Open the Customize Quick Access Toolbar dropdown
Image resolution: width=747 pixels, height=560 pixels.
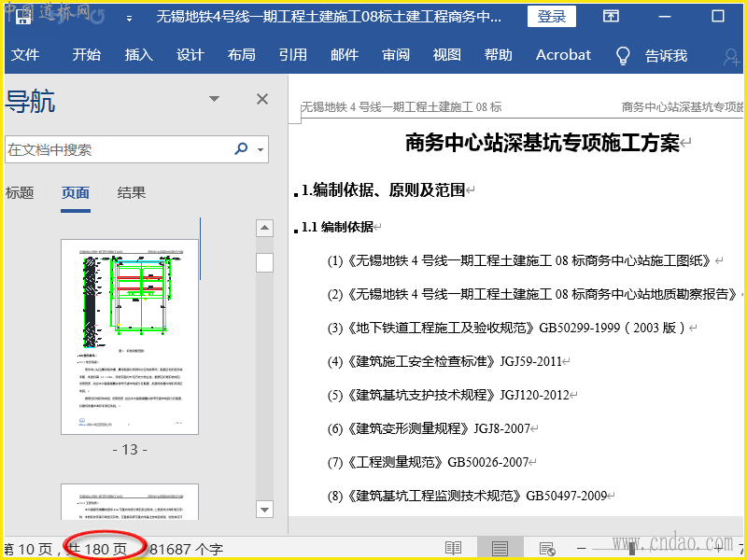coord(129,19)
